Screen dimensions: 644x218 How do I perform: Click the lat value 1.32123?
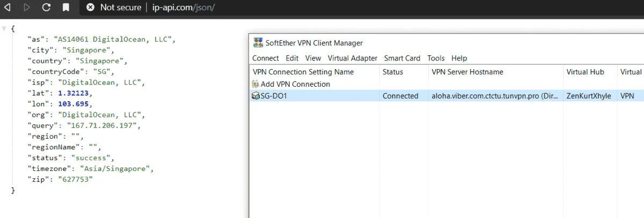point(74,93)
